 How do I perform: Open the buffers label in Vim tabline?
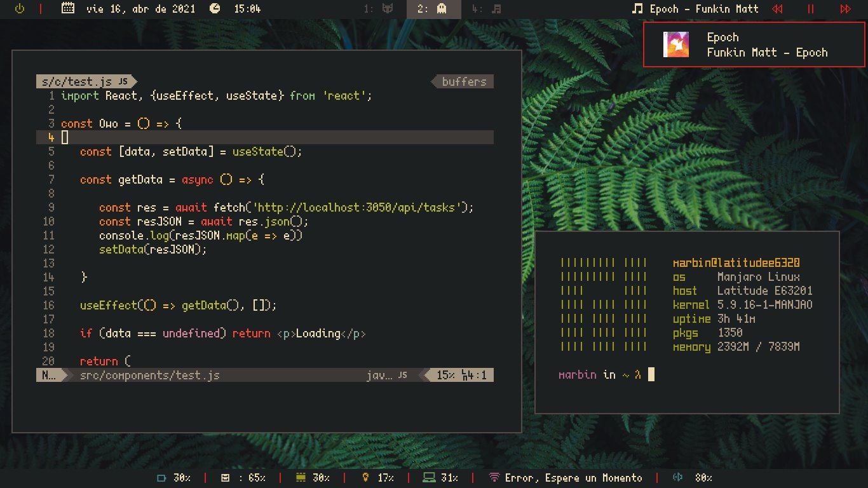[x=464, y=82]
